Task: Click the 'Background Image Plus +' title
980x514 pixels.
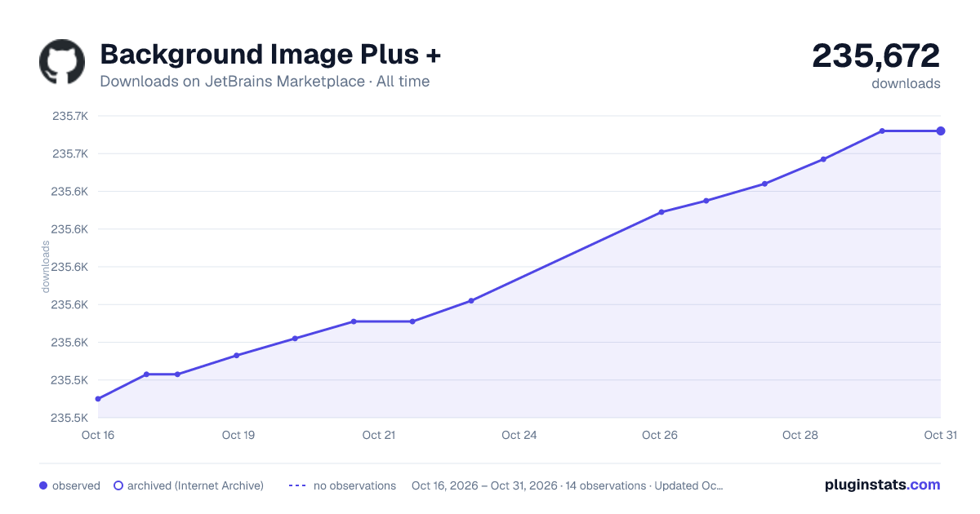Action: click(x=270, y=55)
